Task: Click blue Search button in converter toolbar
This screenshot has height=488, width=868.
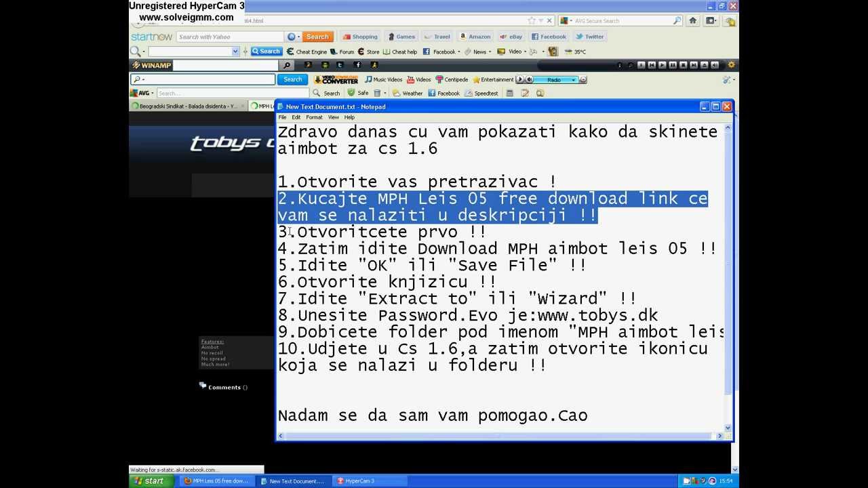Action: [292, 79]
